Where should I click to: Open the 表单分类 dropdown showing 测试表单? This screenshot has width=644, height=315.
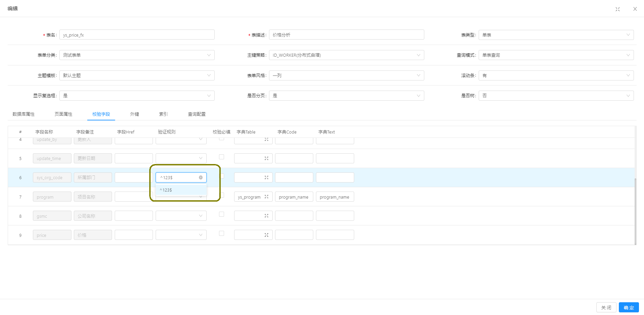(x=137, y=55)
